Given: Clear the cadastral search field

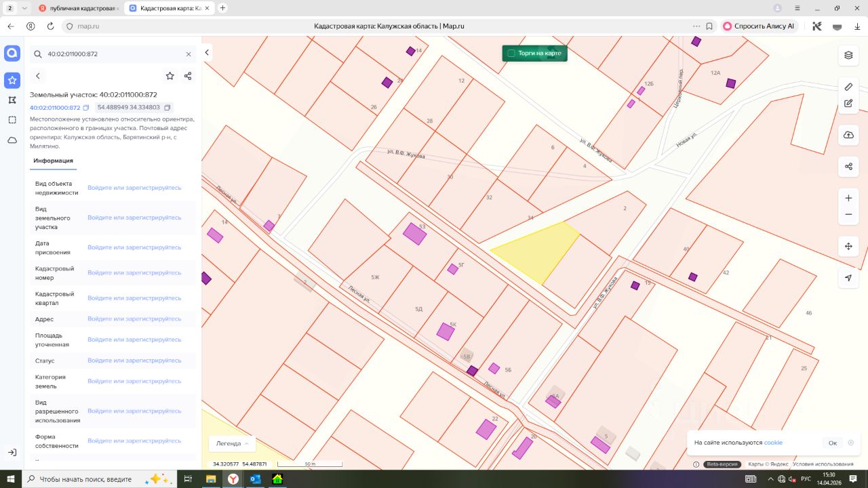Looking at the screenshot, I should [189, 54].
